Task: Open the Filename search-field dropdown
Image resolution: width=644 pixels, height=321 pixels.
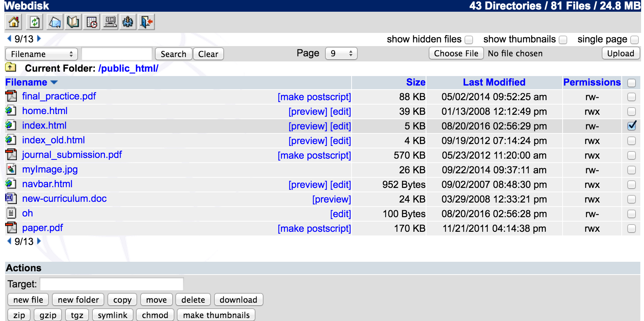Action: tap(42, 54)
